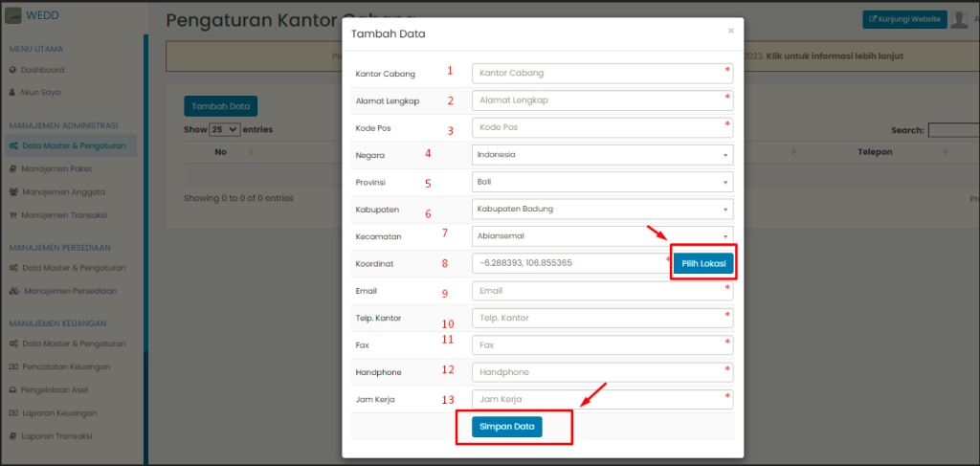Image resolution: width=980 pixels, height=466 pixels.
Task: Click the Akun Saya user icon
Action: tap(12, 92)
